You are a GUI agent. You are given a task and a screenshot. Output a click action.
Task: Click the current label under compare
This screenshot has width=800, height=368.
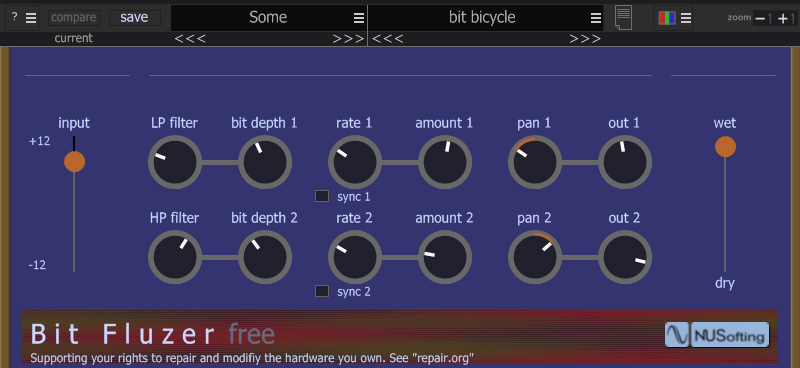click(74, 38)
